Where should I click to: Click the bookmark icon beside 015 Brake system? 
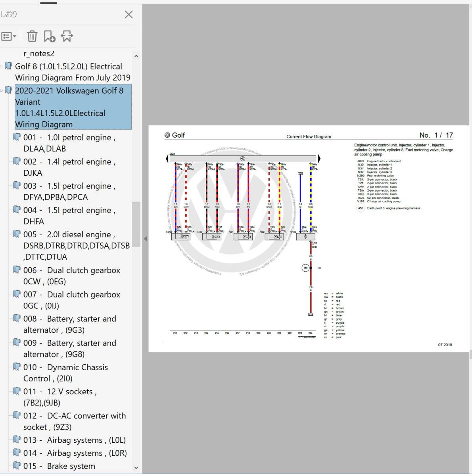[x=17, y=466]
